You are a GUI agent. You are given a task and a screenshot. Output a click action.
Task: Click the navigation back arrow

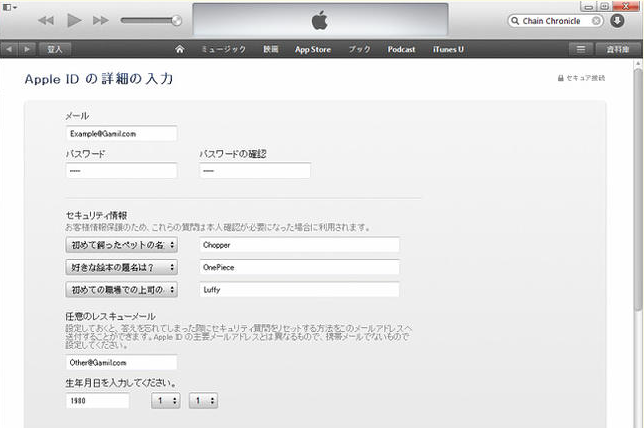coord(11,48)
